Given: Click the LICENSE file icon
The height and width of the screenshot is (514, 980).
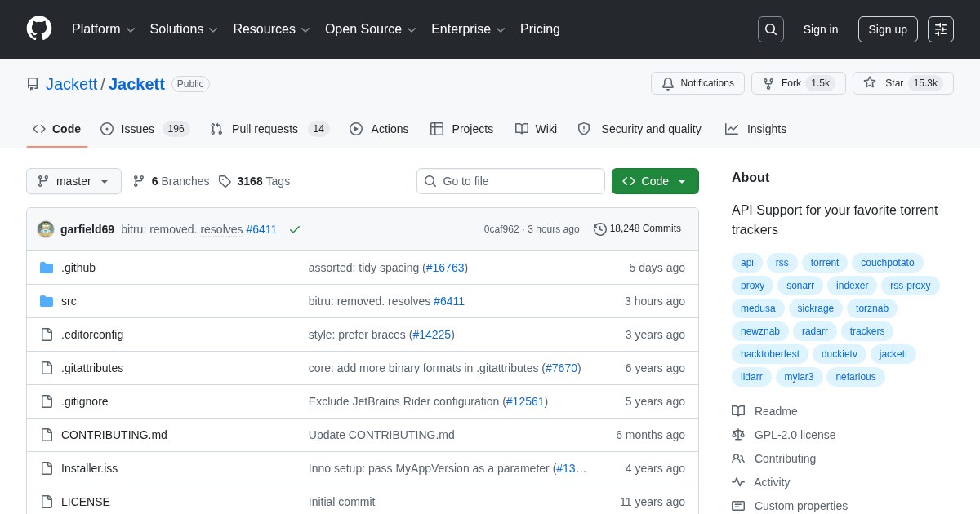Looking at the screenshot, I should [47, 502].
